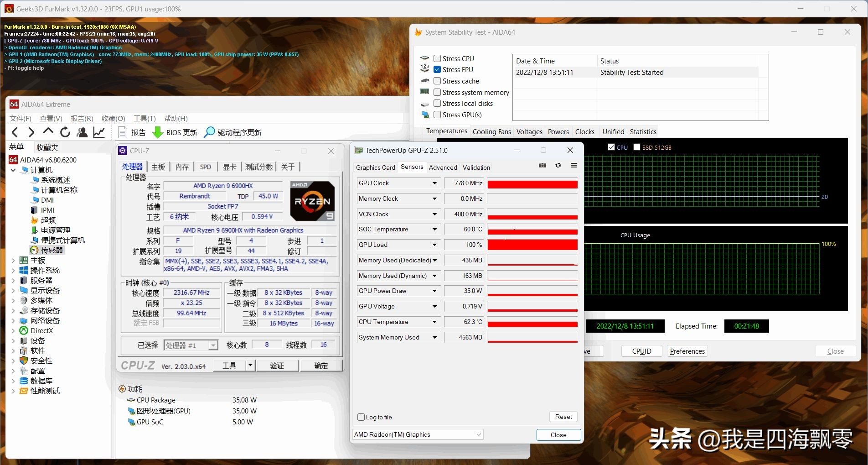Click the AIDA64 refresh toolbar icon
The image size is (868, 465).
pos(65,132)
